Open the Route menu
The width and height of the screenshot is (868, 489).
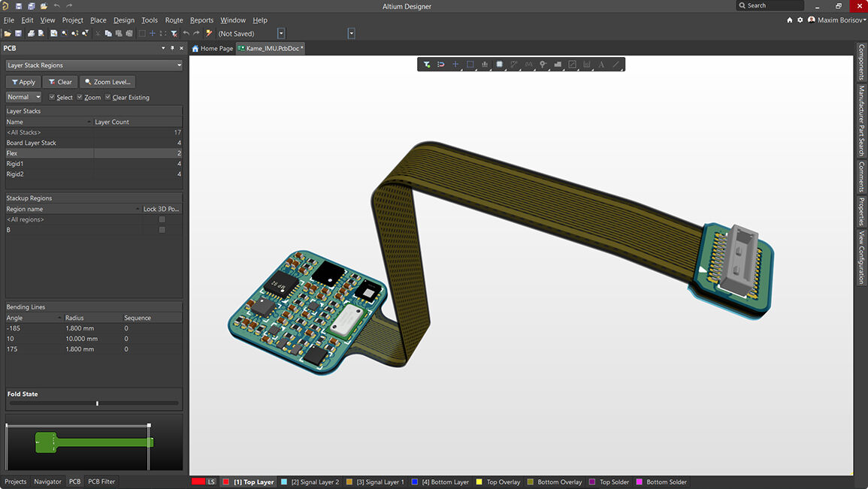coord(174,20)
